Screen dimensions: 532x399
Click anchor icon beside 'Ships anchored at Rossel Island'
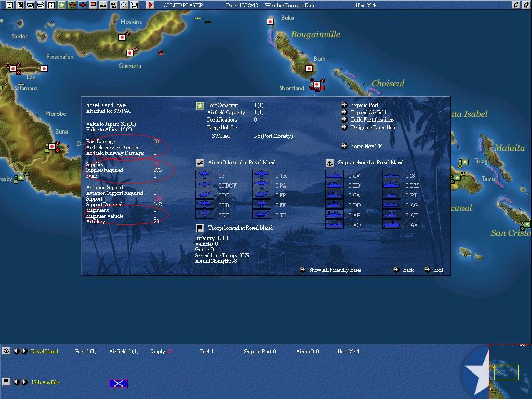pos(330,163)
